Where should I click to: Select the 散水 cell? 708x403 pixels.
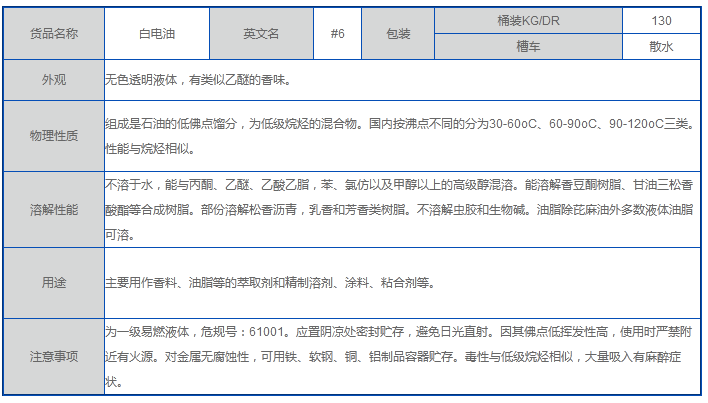click(661, 46)
